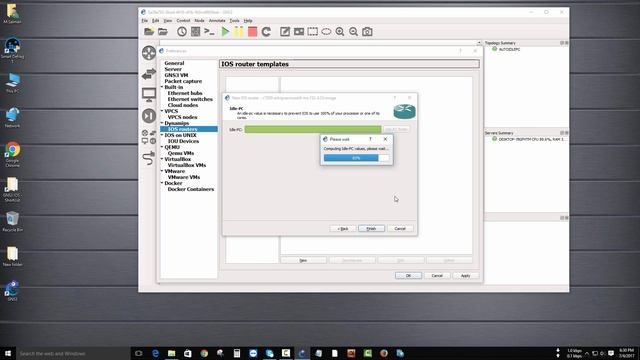Suspend all devices with yellow pause icon

coord(239,31)
